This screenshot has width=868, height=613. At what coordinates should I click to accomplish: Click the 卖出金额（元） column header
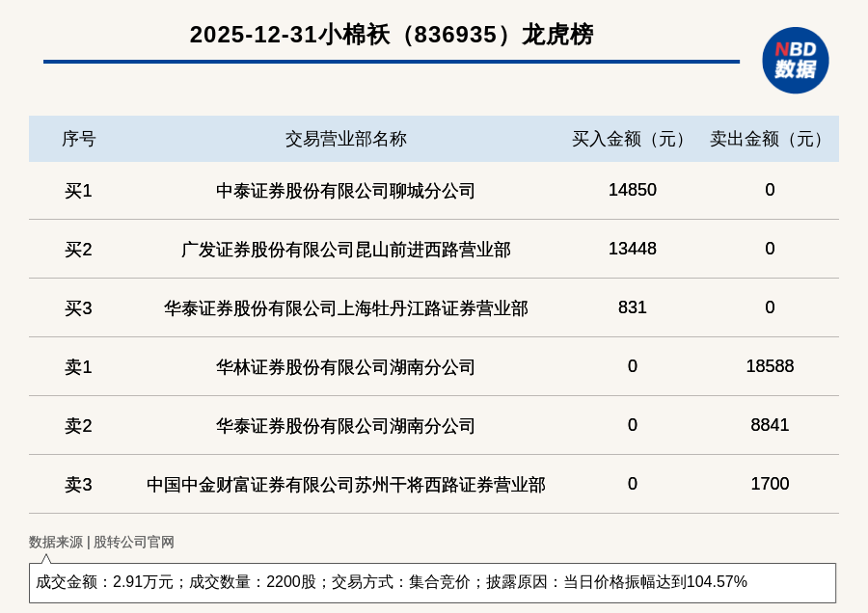pos(770,139)
